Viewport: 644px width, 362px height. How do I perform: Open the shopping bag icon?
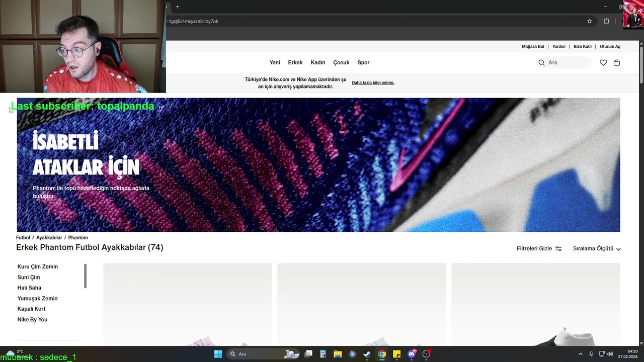(x=617, y=62)
